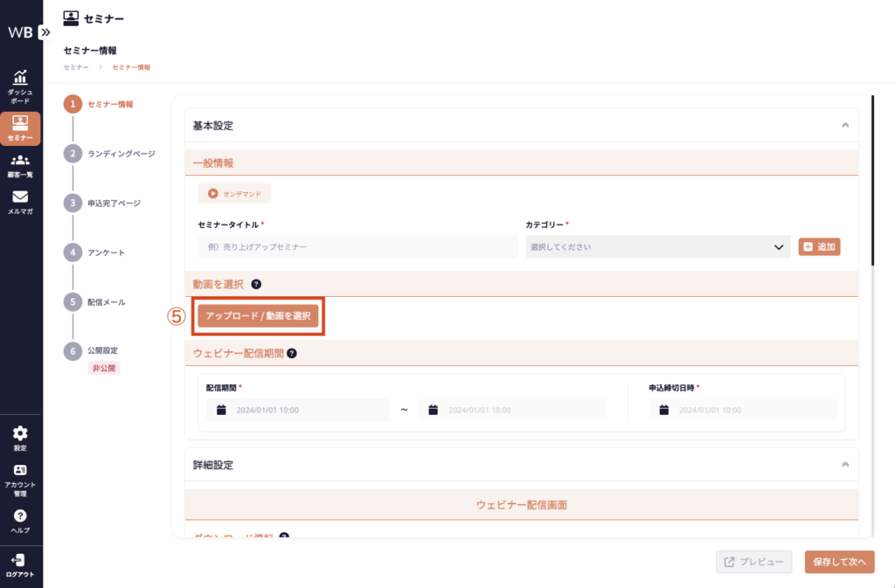Open the 設定 settings gear icon
Viewport: 895px width, 588px height.
(x=20, y=434)
